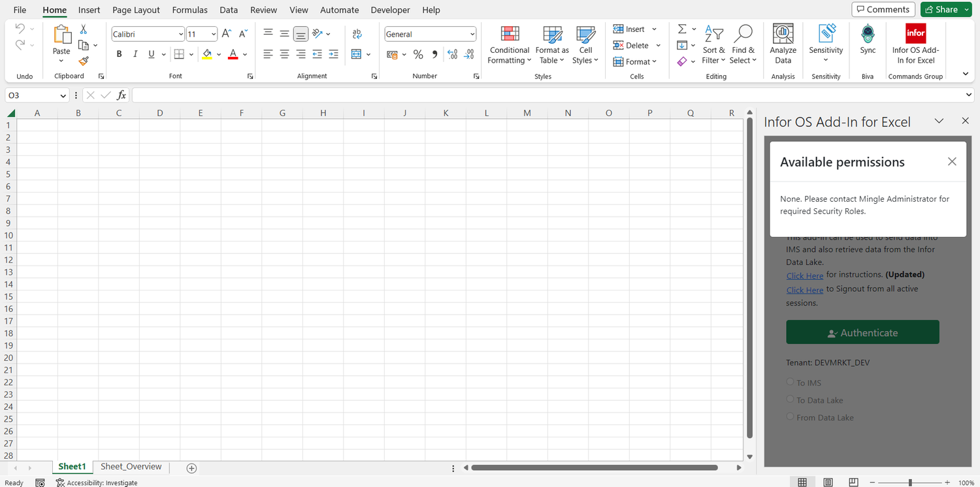Select the Format Painter icon
980x487 pixels.
click(x=84, y=61)
